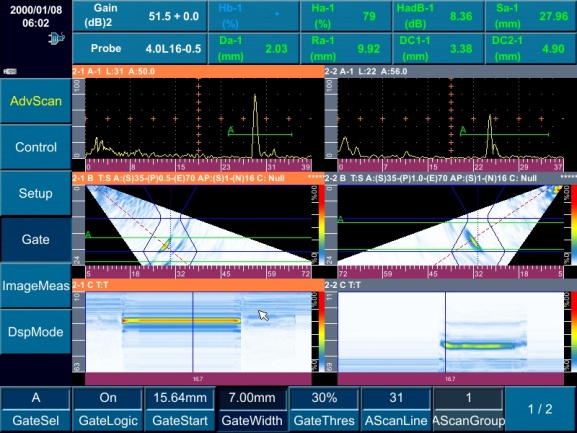Adjust the GateThres 30% value
Viewport: 577px width, 433px height.
(324, 409)
